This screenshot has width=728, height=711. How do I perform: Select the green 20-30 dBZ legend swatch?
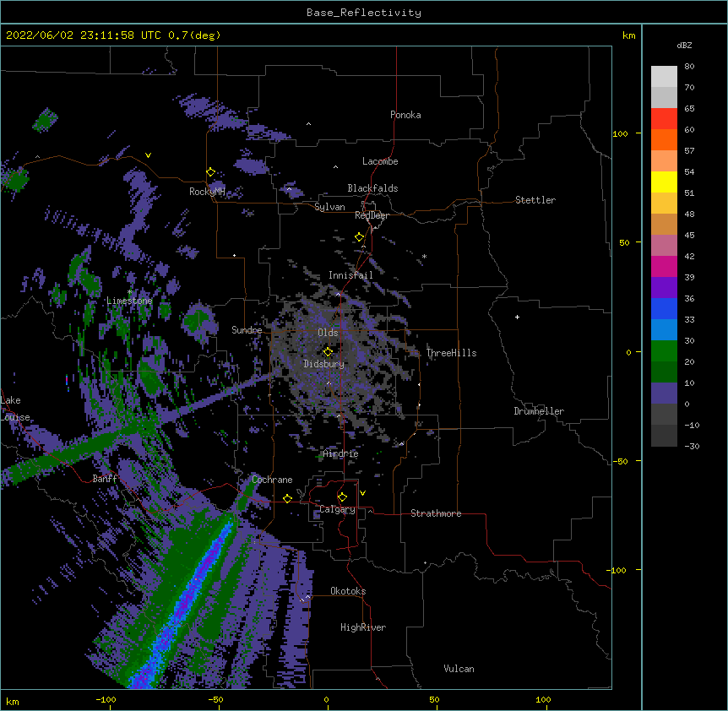tap(664, 351)
